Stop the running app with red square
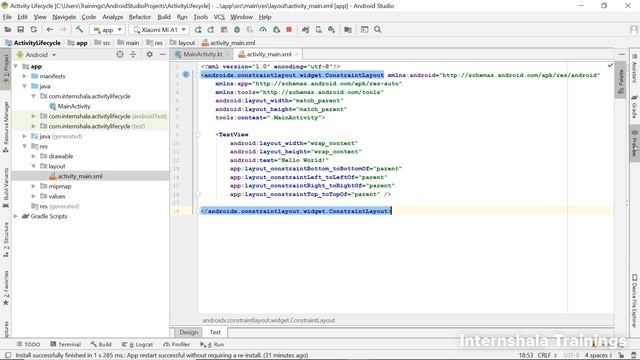The image size is (640, 360). (289, 29)
